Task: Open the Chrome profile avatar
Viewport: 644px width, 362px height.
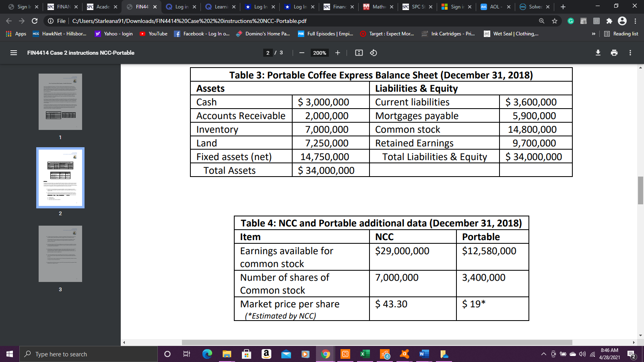Action: pos(622,21)
